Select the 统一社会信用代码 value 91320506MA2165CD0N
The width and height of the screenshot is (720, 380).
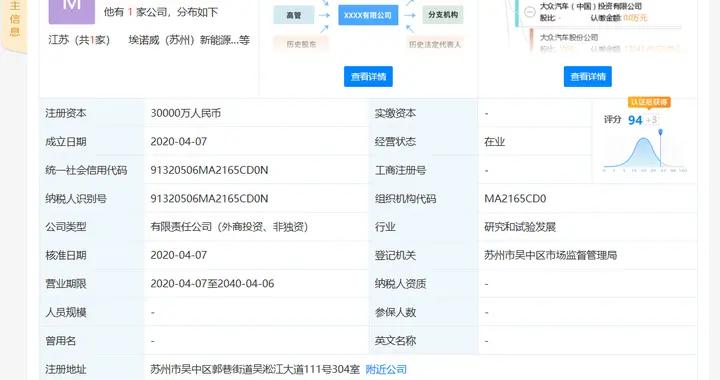[x=209, y=170]
